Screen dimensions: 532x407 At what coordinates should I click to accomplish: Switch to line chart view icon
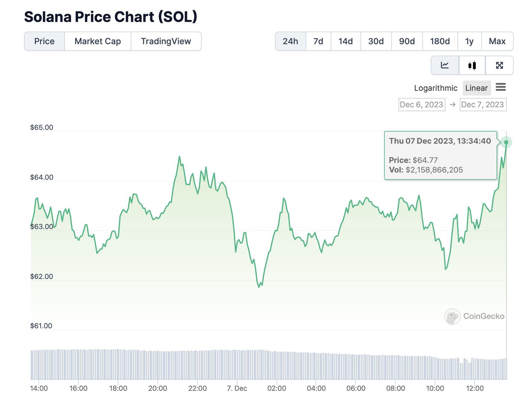445,65
